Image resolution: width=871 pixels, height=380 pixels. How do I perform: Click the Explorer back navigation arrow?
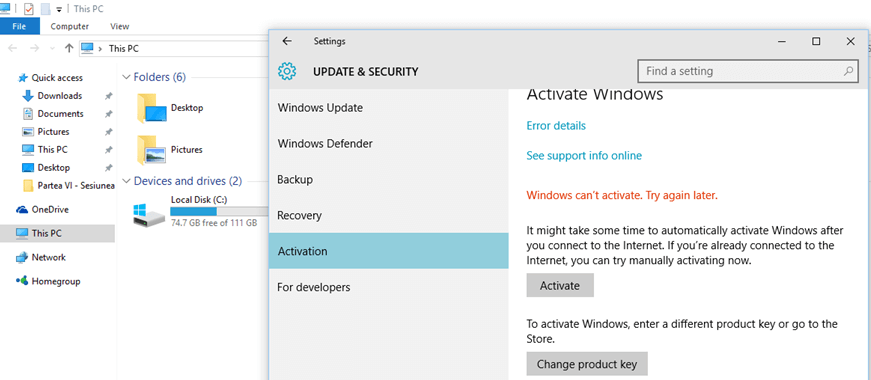click(12, 48)
